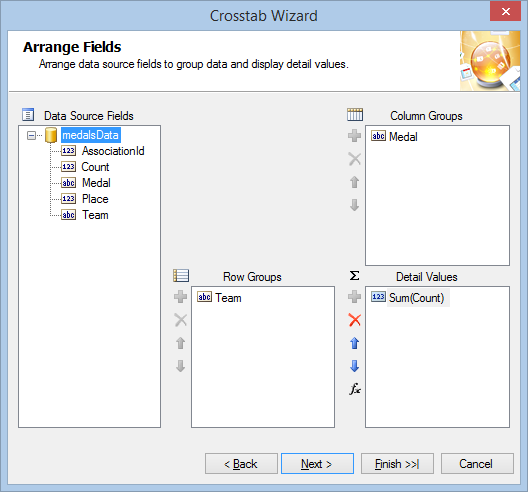Screen dimensions: 528x492
Task: Click the abc icon beside Medal in tree
Action: click(x=68, y=183)
